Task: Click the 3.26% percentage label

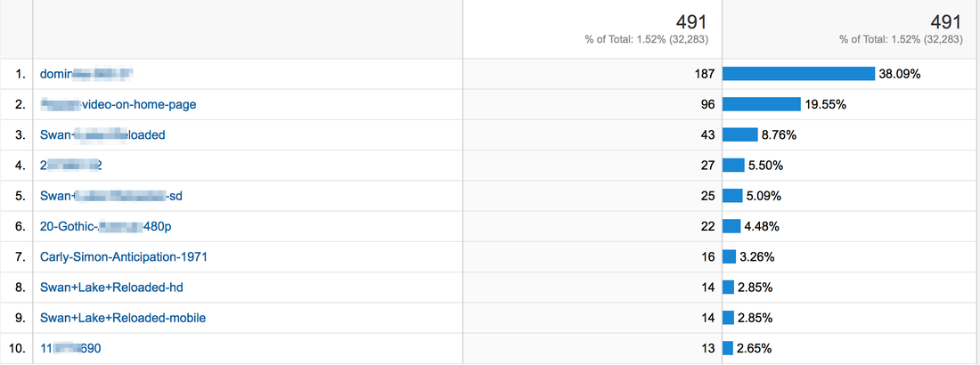Action: tap(757, 257)
